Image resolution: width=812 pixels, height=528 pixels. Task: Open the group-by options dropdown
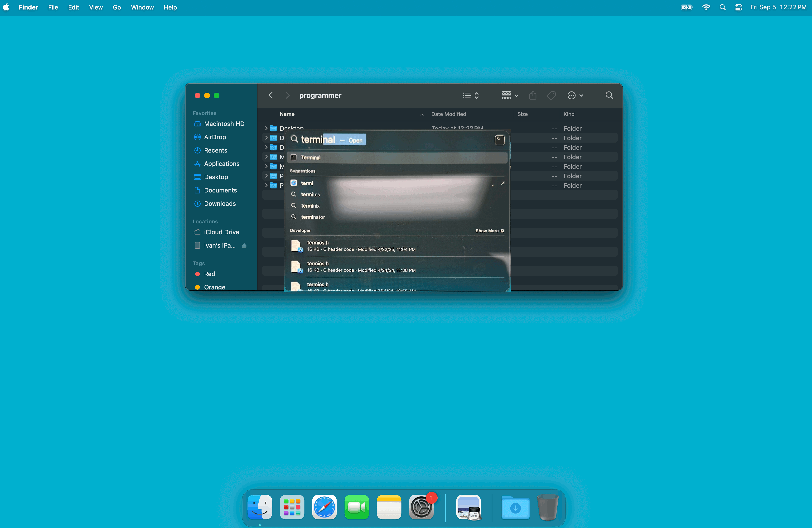pyautogui.click(x=510, y=96)
